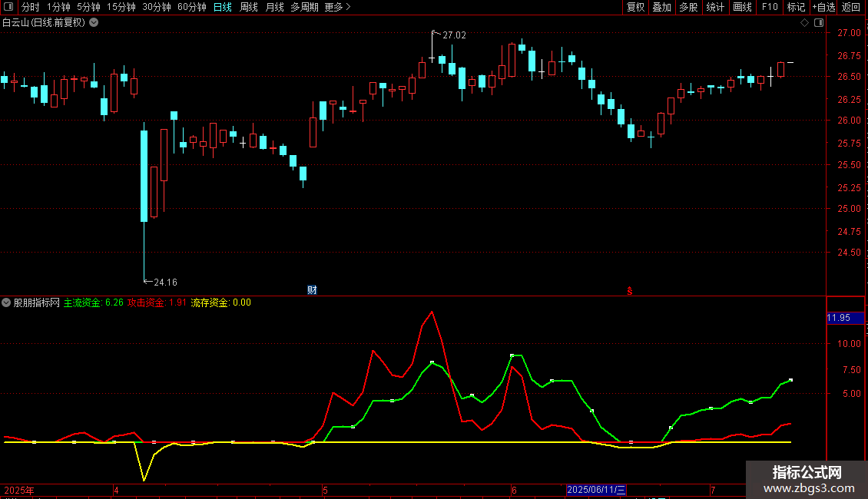Screen dimensions: 868x499
Task: Click the 2025/06/11/三 date label
Action: [x=597, y=490]
